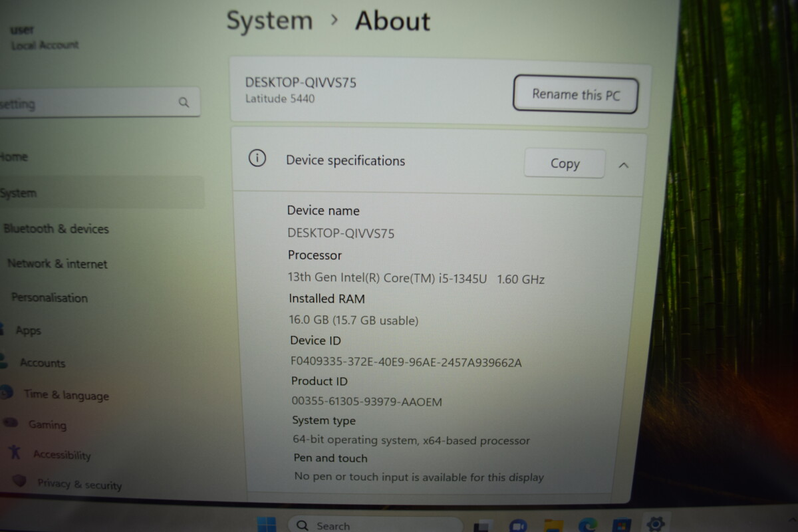Screen dimensions: 798x532
Task: Launch Microsoft Edge from the taskbar
Action: pyautogui.click(x=588, y=525)
